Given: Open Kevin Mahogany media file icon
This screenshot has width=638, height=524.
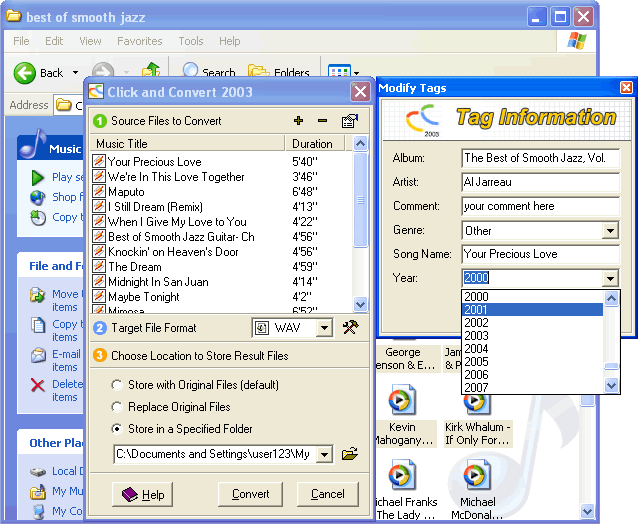Looking at the screenshot, I should click(402, 399).
